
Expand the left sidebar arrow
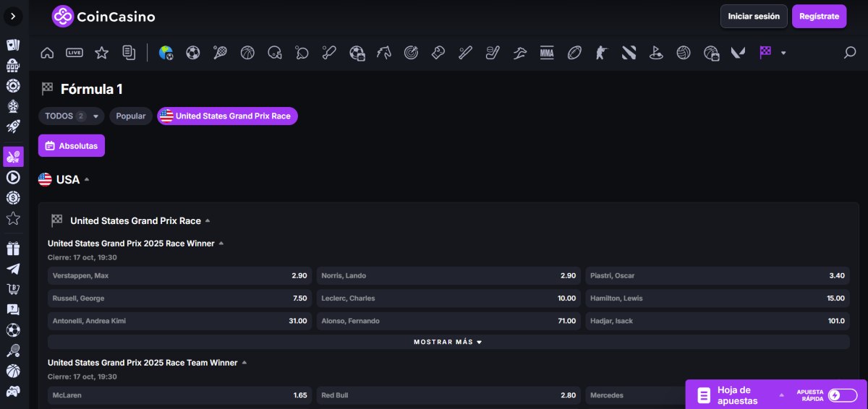(x=13, y=16)
